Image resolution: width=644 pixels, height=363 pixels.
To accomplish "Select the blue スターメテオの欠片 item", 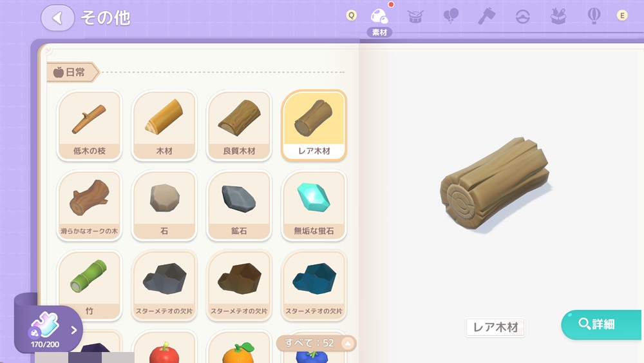I will [314, 285].
